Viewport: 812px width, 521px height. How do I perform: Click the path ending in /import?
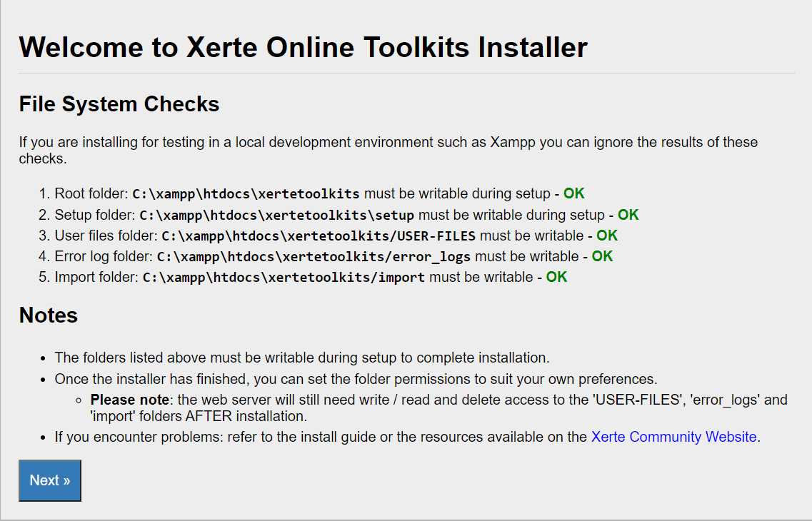click(x=284, y=278)
